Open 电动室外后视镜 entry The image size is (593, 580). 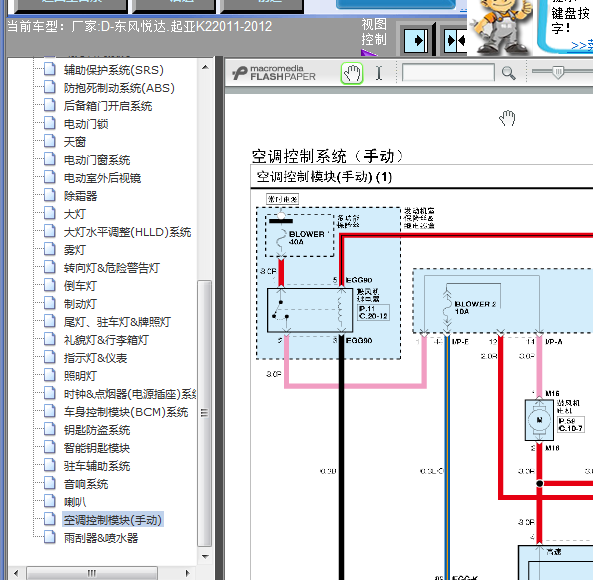coord(102,178)
